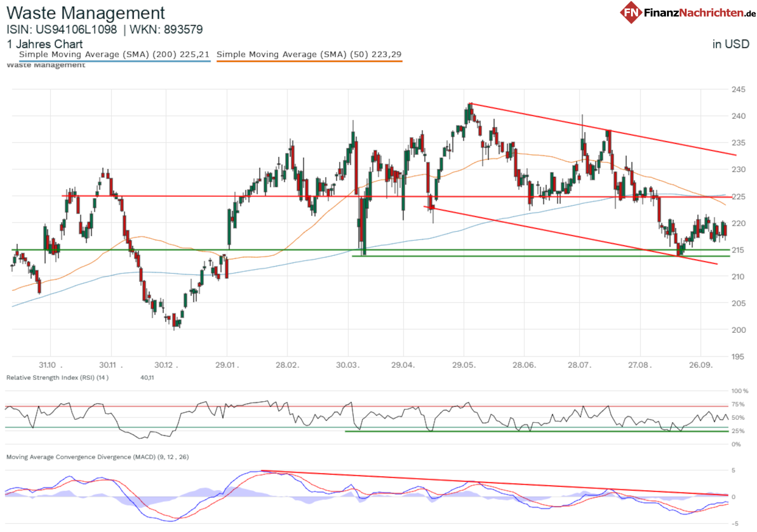Screen dimensions: 757x532
Task: Select the 31.10. date marker
Action: click(50, 365)
